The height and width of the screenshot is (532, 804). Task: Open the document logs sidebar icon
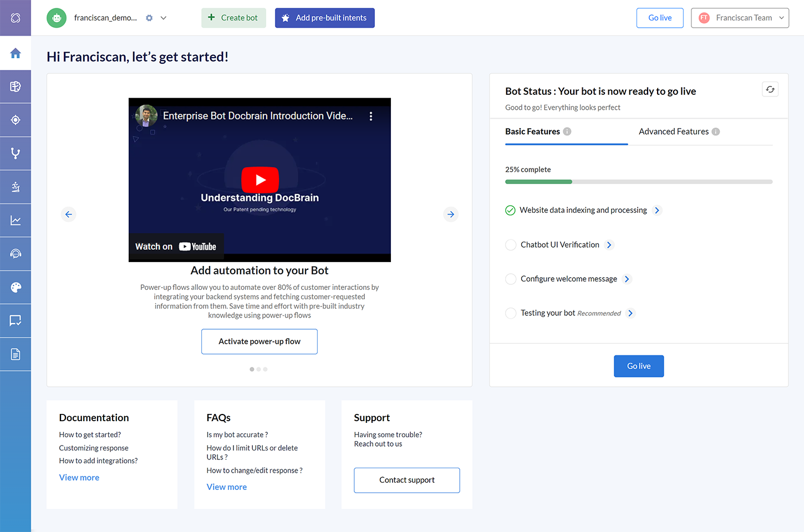click(16, 354)
